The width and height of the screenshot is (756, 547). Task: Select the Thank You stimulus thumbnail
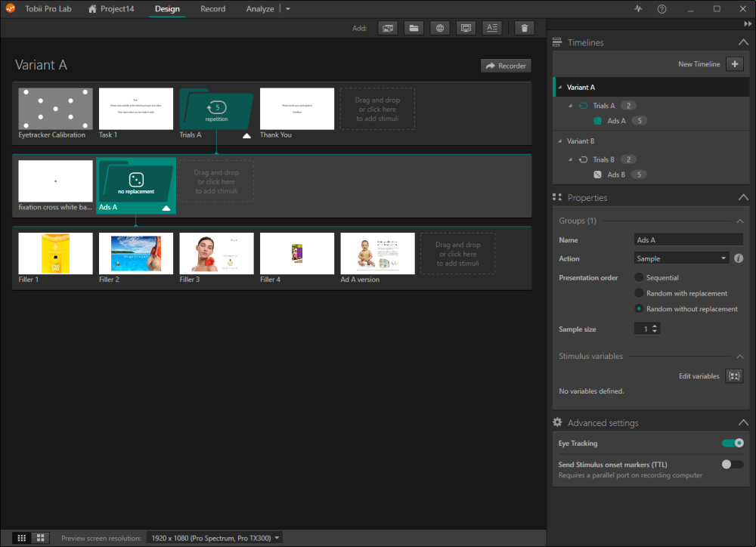point(297,109)
